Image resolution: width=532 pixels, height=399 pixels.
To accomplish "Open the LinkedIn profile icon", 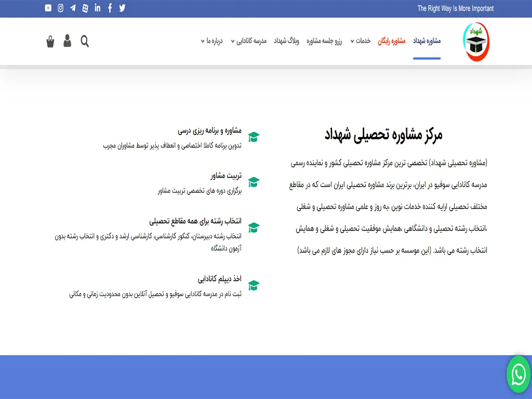I will [98, 8].
